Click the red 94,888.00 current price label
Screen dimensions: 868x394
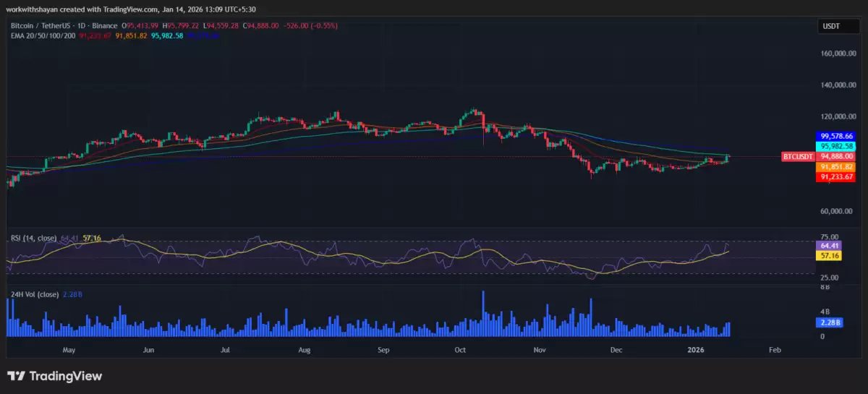coord(836,156)
